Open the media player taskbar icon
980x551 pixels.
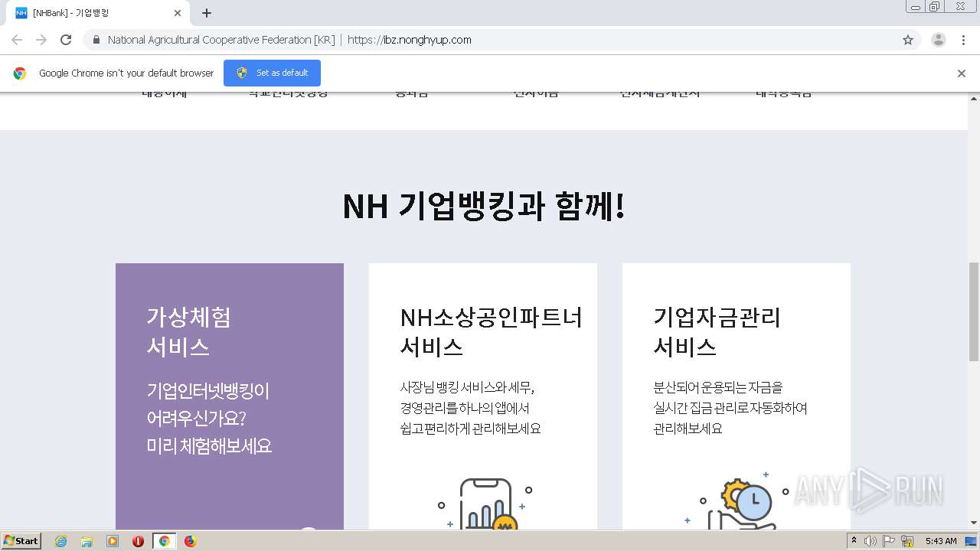113,541
